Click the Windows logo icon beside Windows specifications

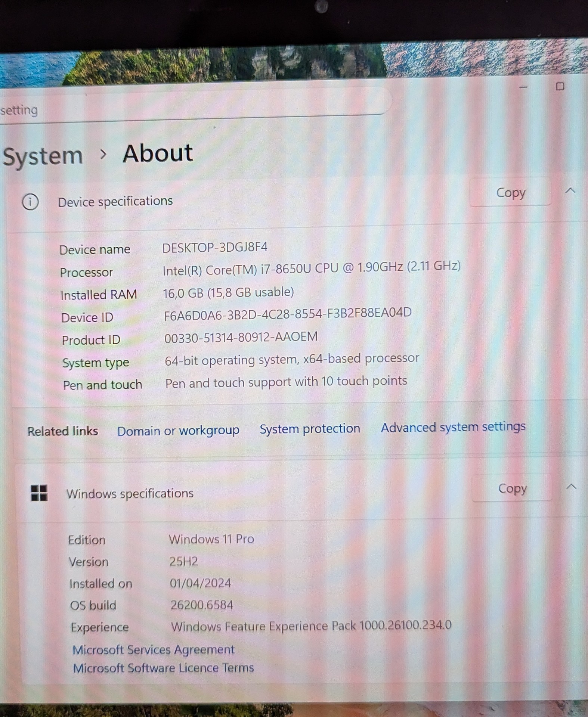(39, 493)
